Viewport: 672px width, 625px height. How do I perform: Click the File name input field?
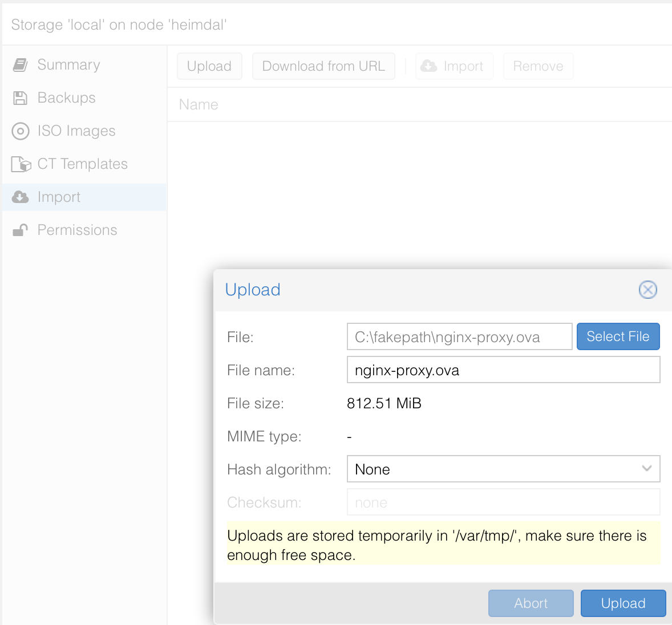[503, 370]
